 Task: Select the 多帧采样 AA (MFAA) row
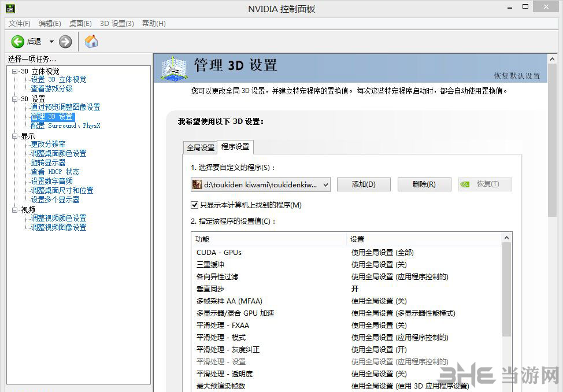pos(346,301)
